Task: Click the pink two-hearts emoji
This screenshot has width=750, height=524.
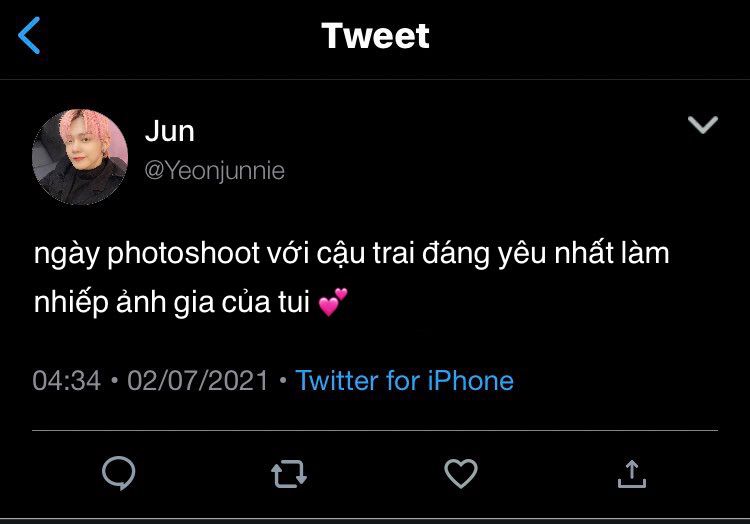Action: (333, 302)
